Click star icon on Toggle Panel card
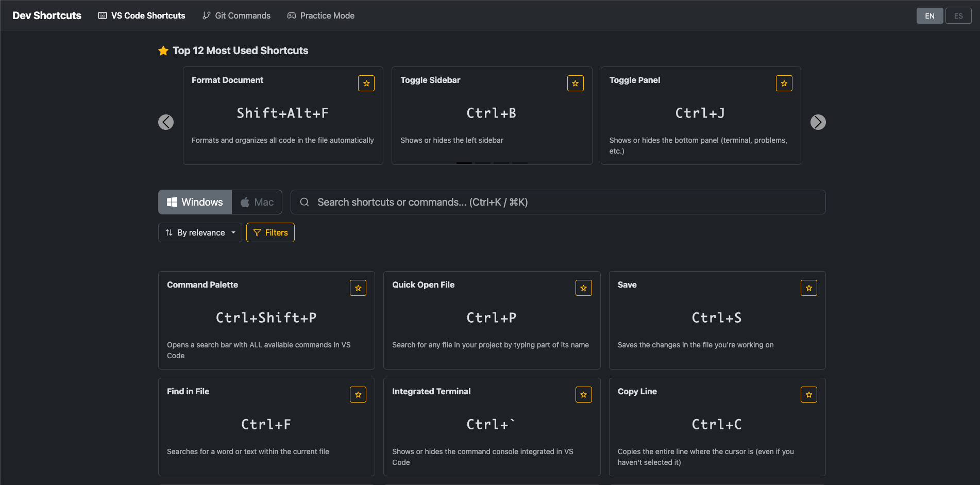The image size is (980, 485). [784, 83]
